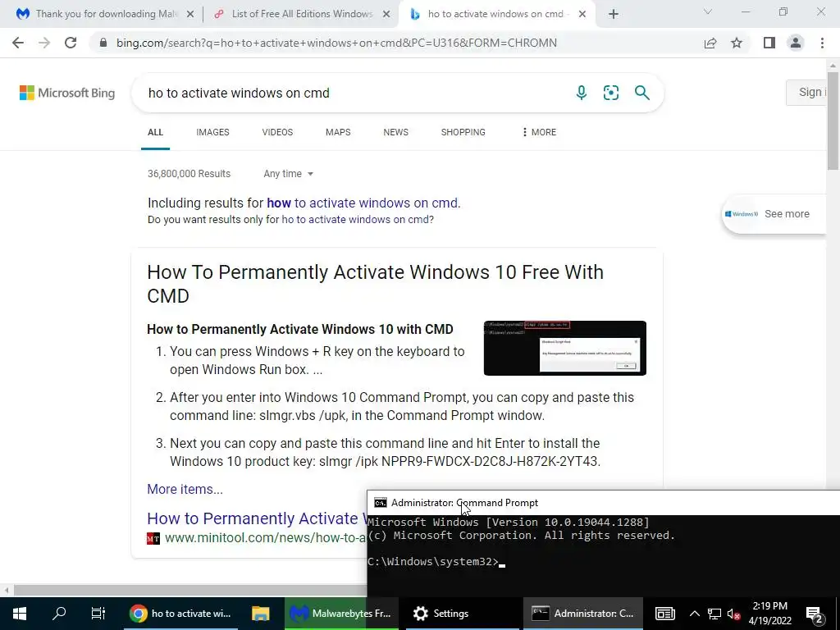Open the Chrome tab search chevron
This screenshot has height=630, width=840.
coord(708,11)
